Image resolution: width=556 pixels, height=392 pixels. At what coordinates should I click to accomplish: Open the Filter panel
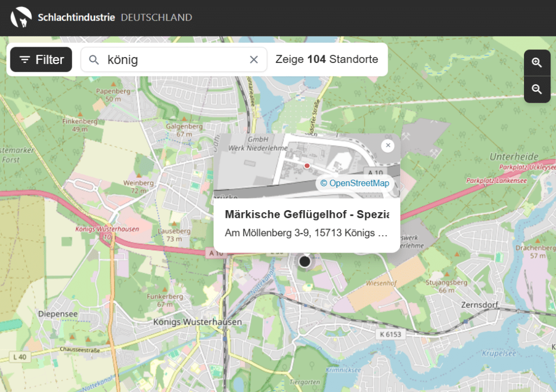click(41, 60)
